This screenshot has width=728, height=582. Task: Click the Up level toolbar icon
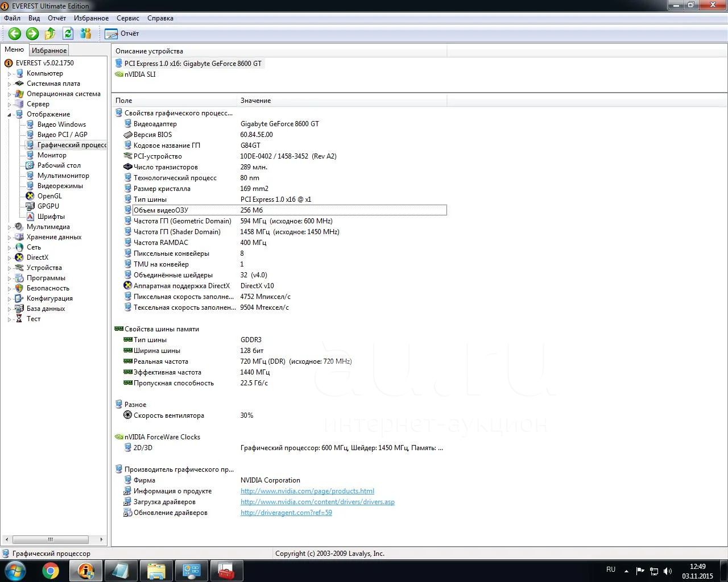pos(50,34)
